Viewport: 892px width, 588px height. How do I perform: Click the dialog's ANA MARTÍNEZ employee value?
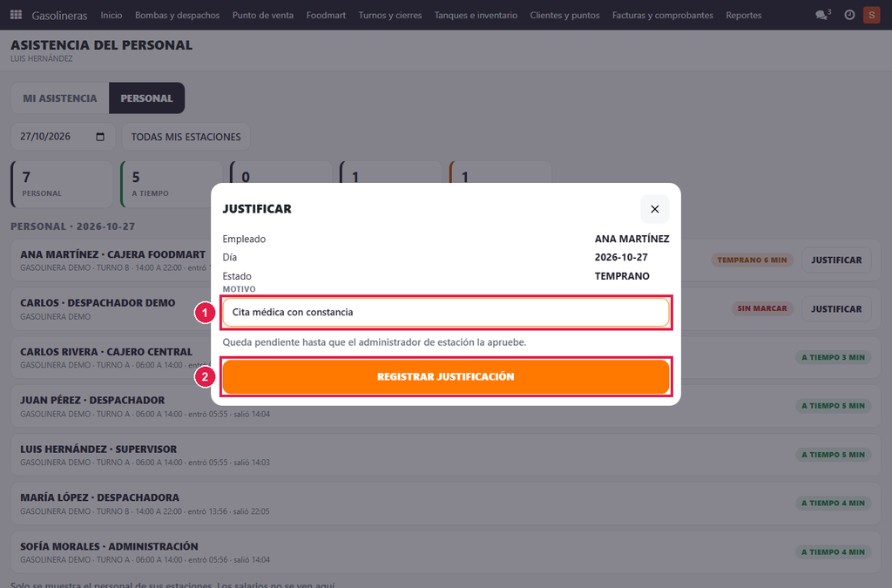632,239
